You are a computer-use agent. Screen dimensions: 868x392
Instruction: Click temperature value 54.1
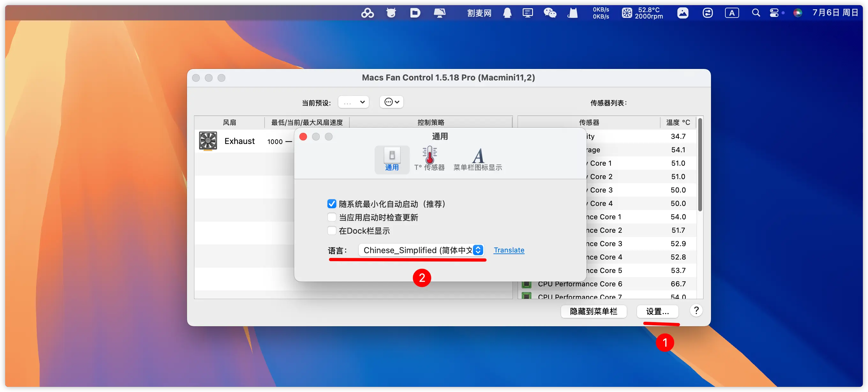(678, 150)
